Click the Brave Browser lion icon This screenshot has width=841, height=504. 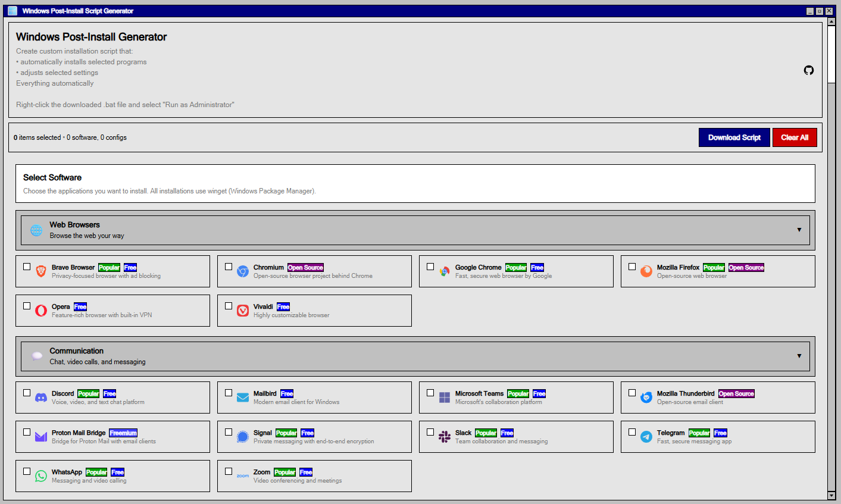(x=40, y=271)
